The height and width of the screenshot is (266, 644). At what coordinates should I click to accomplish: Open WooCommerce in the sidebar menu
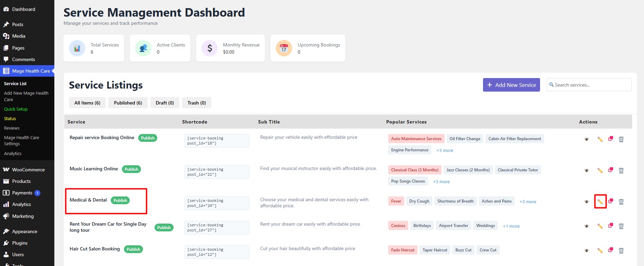click(x=28, y=170)
